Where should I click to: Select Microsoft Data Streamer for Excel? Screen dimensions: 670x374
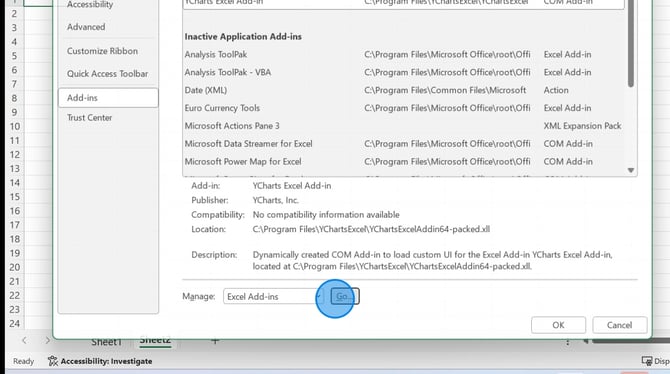point(403,144)
